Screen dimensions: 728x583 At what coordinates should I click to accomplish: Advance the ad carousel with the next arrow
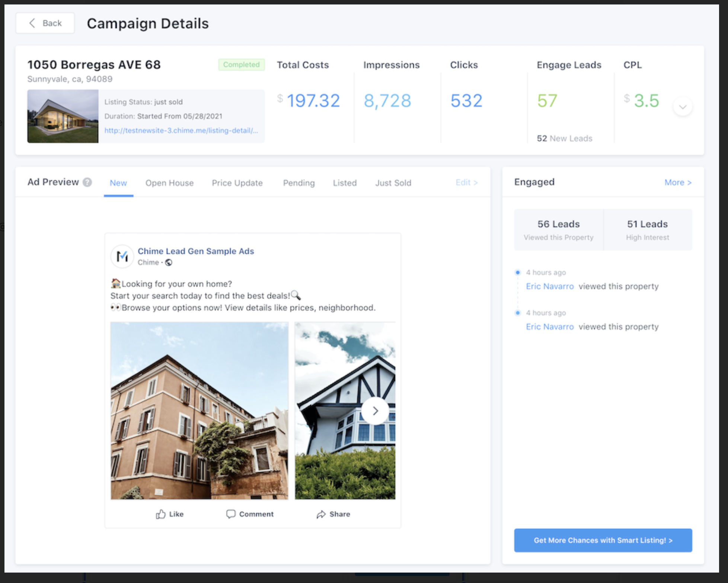[x=375, y=411]
